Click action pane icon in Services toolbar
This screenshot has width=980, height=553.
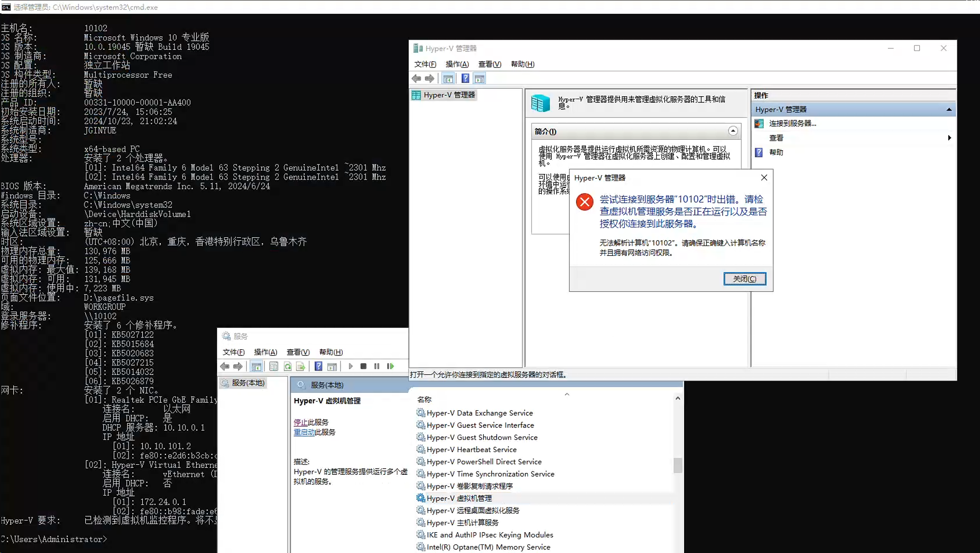coord(332,366)
